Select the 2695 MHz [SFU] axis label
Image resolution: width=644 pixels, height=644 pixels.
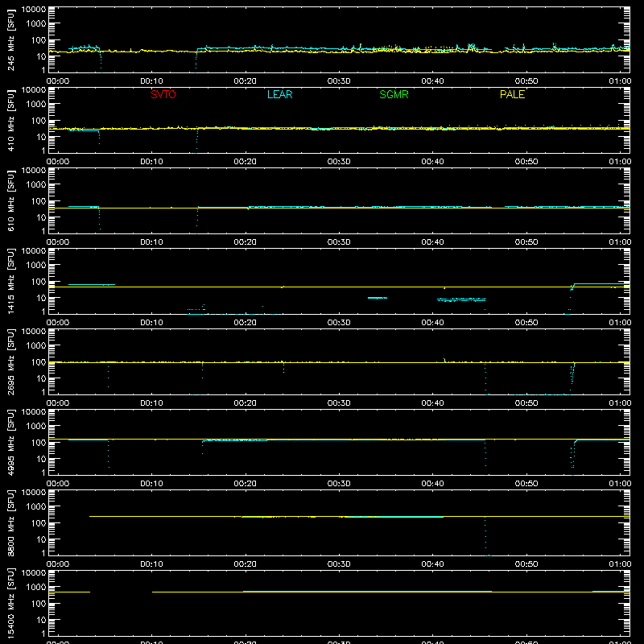(x=11, y=361)
